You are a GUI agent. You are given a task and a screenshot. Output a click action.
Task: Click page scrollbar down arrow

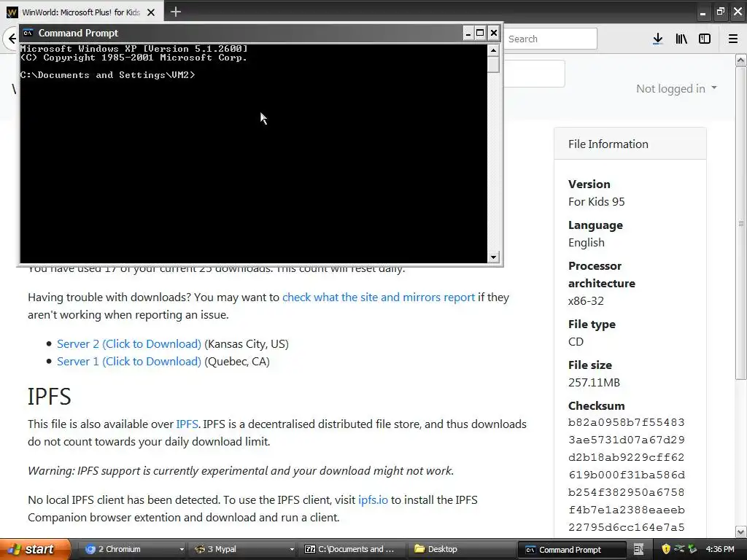tap(741, 532)
